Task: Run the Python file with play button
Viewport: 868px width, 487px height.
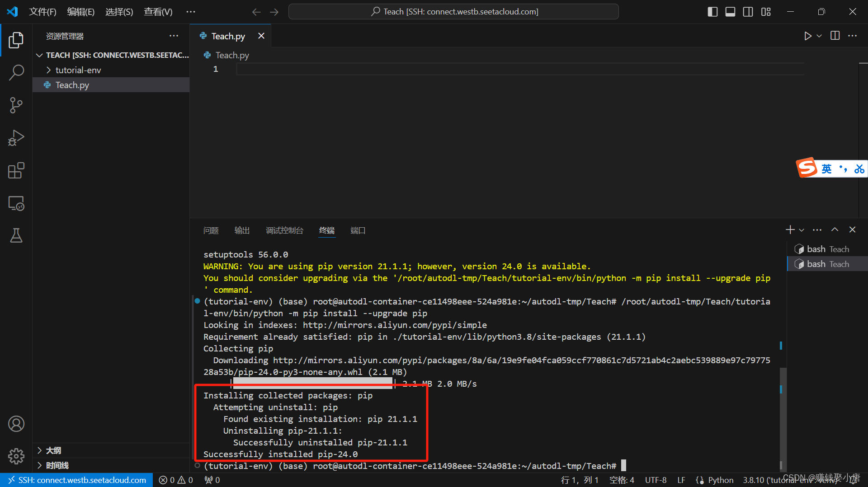Action: [x=808, y=36]
